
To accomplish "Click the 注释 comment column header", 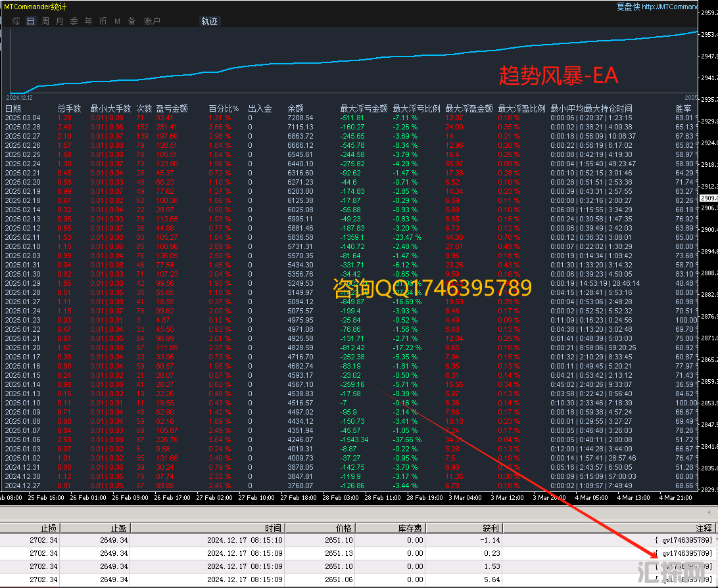I will 703,528.
